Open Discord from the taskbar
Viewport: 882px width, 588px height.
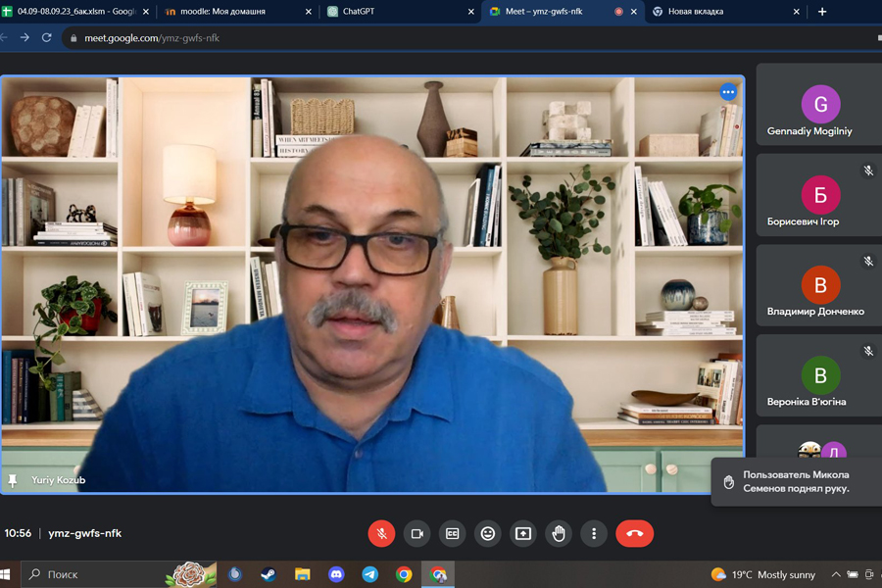336,574
